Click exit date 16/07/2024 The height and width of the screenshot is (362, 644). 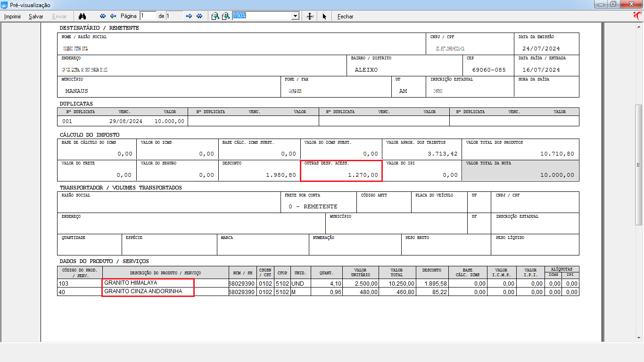pyautogui.click(x=541, y=70)
